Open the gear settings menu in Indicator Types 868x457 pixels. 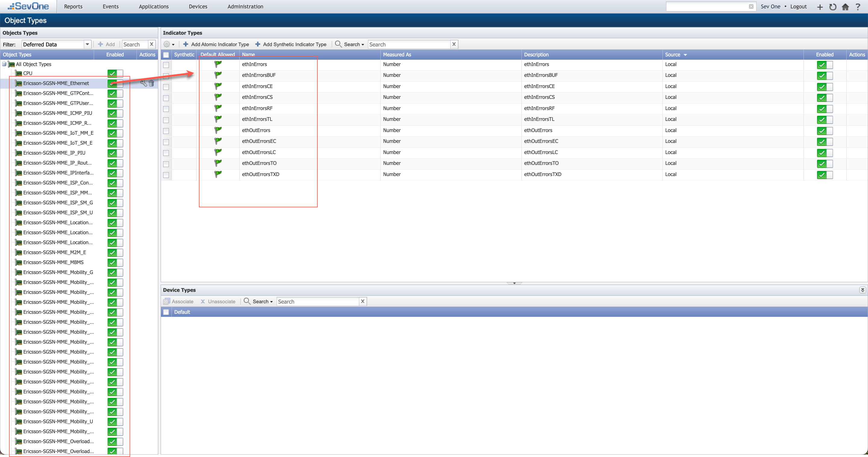pos(169,44)
